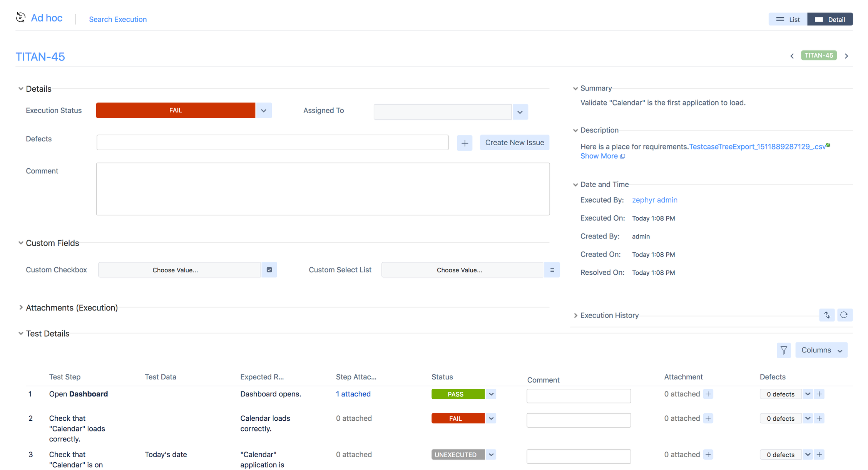This screenshot has width=868, height=470.
Task: Expand the Attachments (Execution) section
Action: 21,307
